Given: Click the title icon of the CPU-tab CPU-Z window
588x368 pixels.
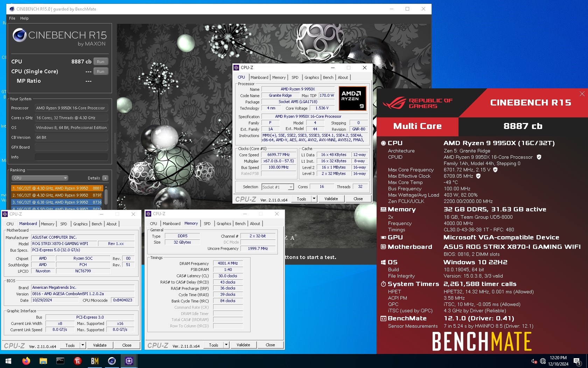Looking at the screenshot, I should [x=237, y=68].
